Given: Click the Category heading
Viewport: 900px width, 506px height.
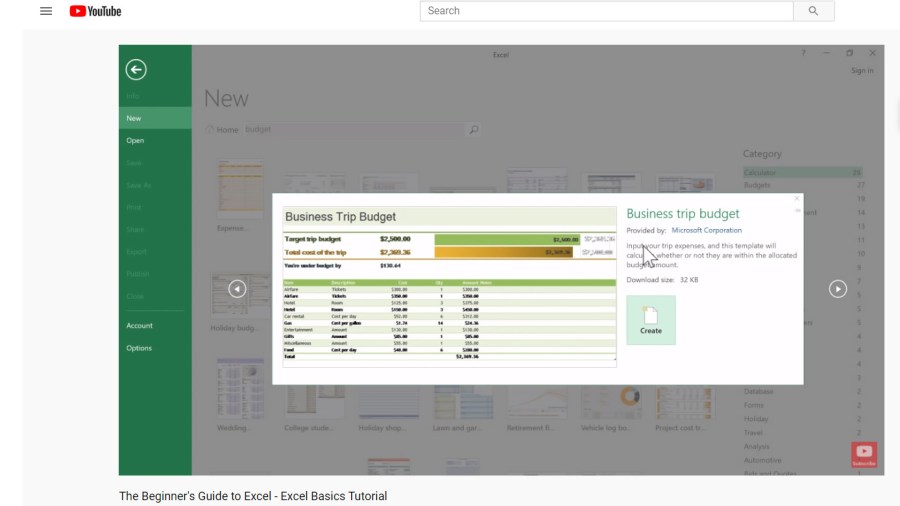Looking at the screenshot, I should click(762, 154).
